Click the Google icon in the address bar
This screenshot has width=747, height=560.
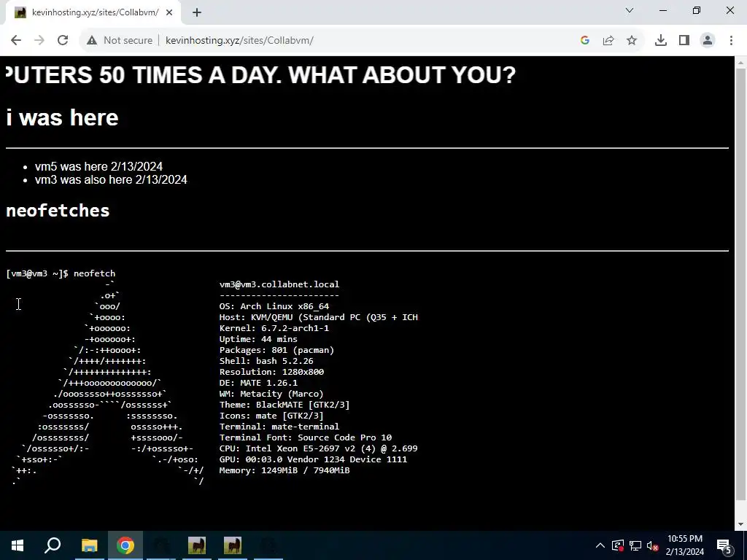click(585, 41)
